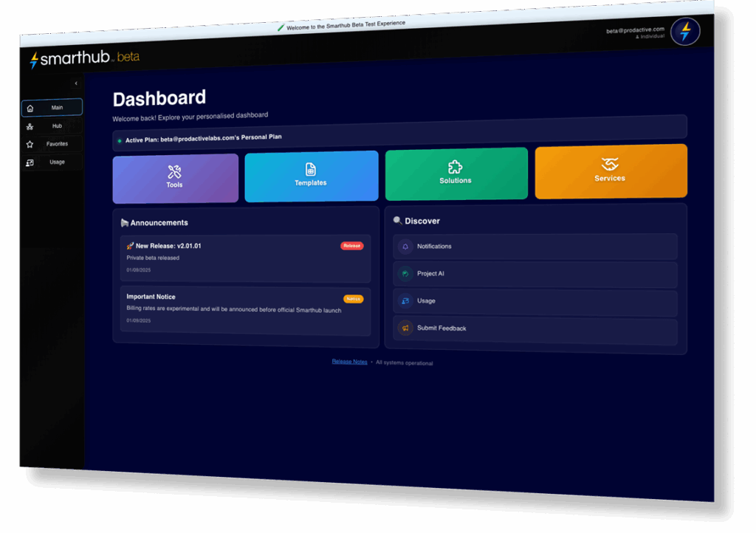Click the lightning bolt profile avatar
Screen dimensions: 756x533
pyautogui.click(x=685, y=32)
